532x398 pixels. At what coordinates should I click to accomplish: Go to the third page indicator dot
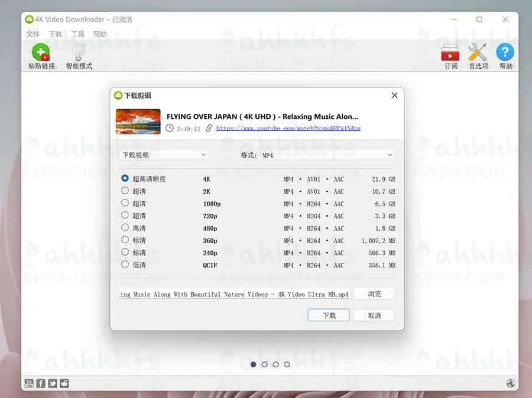[x=275, y=364]
